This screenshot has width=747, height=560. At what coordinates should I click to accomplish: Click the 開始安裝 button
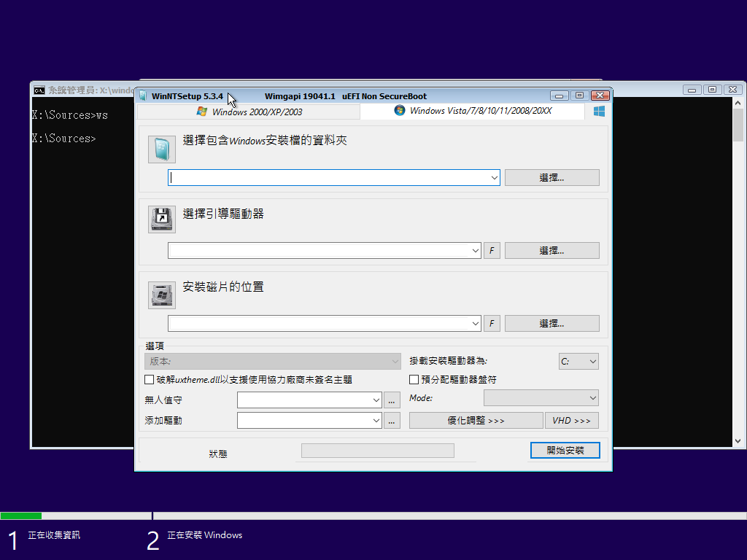[x=565, y=451]
